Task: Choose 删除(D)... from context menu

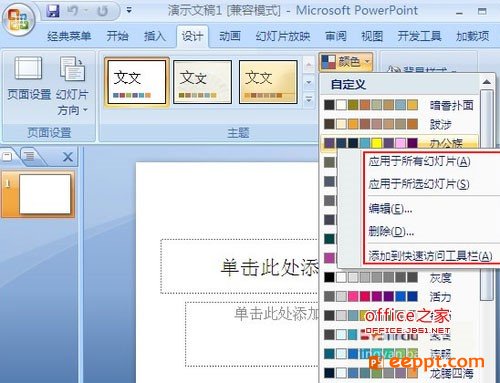Action: click(x=391, y=231)
